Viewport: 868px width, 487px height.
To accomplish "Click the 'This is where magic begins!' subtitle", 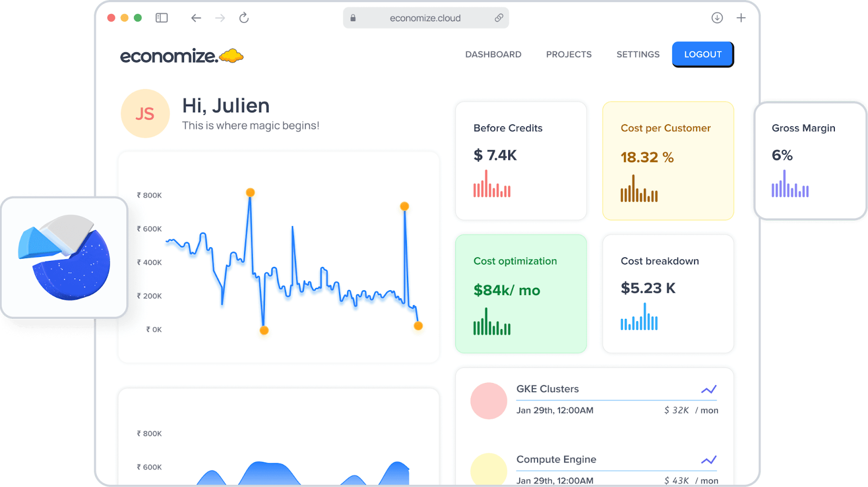I will [x=251, y=125].
